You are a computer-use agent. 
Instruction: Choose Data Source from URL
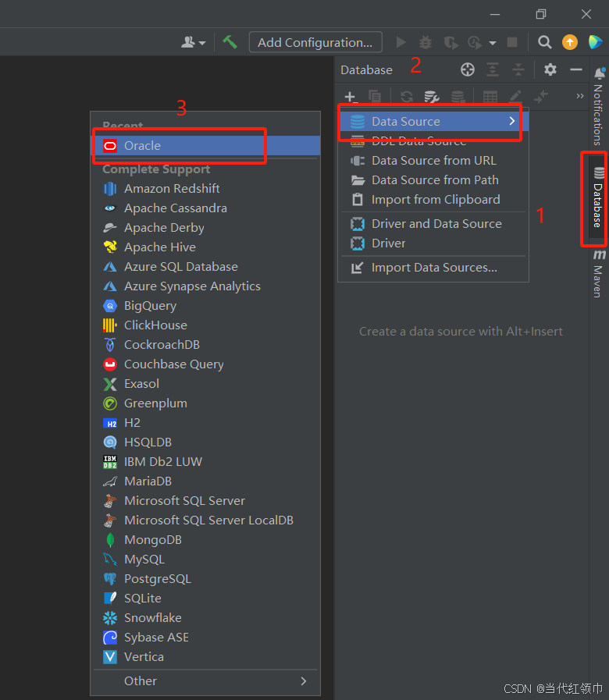point(433,161)
